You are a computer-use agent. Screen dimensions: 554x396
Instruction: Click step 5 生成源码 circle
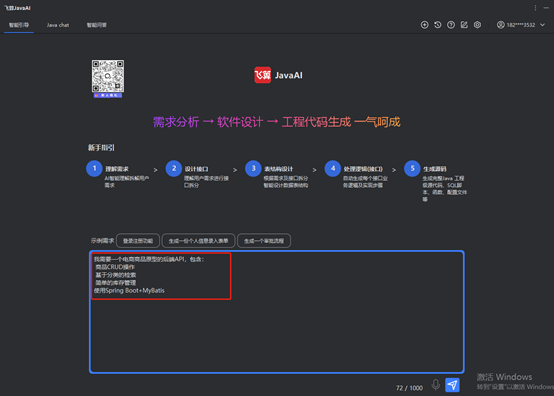(412, 169)
